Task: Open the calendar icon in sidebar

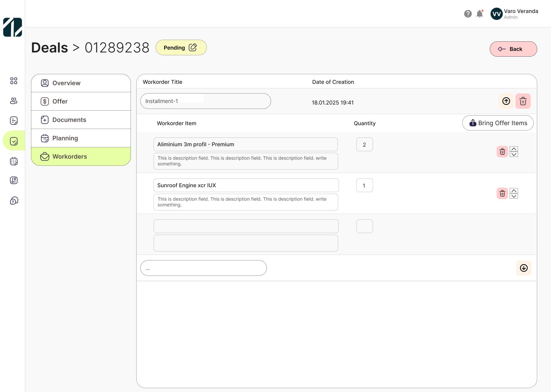Action: 14,161
